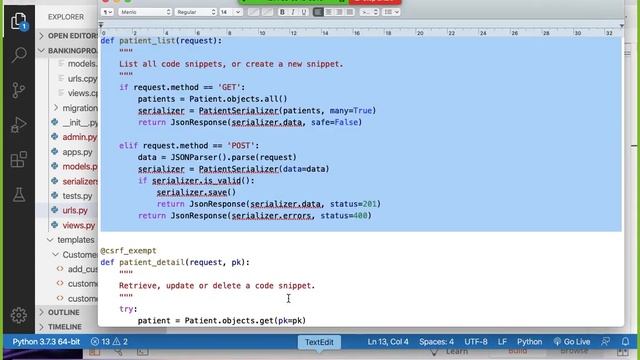640x360 pixels.
Task: Open urls.py in the explorer
Action: coord(75,211)
